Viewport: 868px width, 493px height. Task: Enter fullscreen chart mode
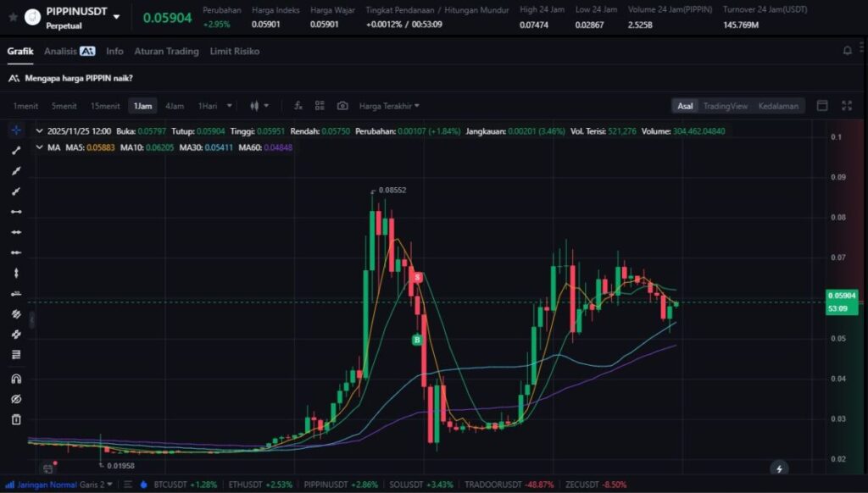pyautogui.click(x=846, y=106)
